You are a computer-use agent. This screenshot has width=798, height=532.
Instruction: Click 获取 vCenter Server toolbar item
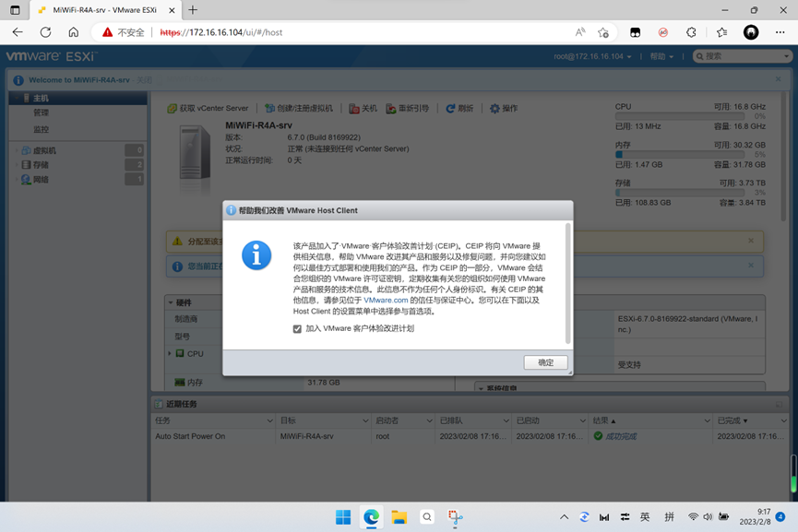(x=208, y=108)
